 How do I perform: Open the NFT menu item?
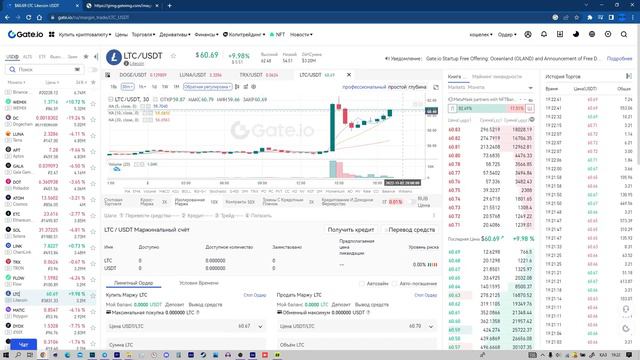(278, 35)
